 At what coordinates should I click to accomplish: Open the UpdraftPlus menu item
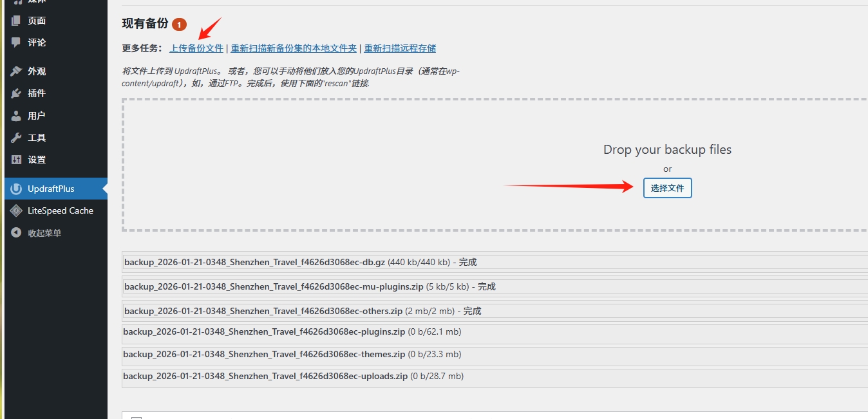point(51,189)
